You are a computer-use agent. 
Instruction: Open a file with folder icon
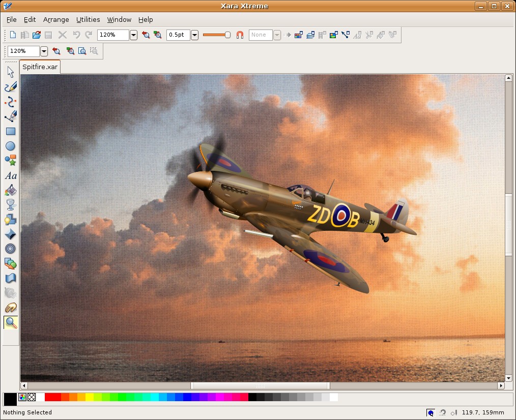[x=37, y=35]
